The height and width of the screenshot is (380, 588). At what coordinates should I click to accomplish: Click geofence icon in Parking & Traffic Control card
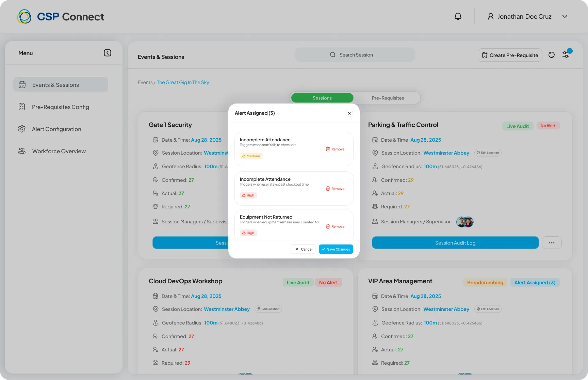point(375,166)
